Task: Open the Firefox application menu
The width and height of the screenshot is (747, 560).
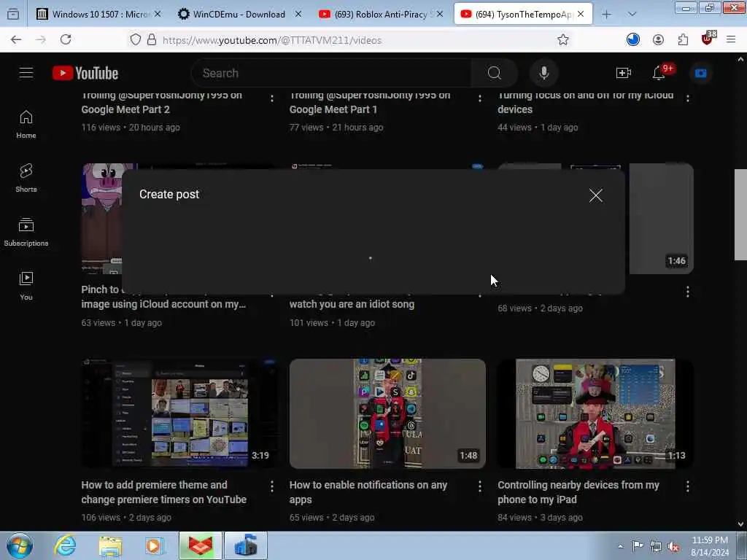Action: 731,40
